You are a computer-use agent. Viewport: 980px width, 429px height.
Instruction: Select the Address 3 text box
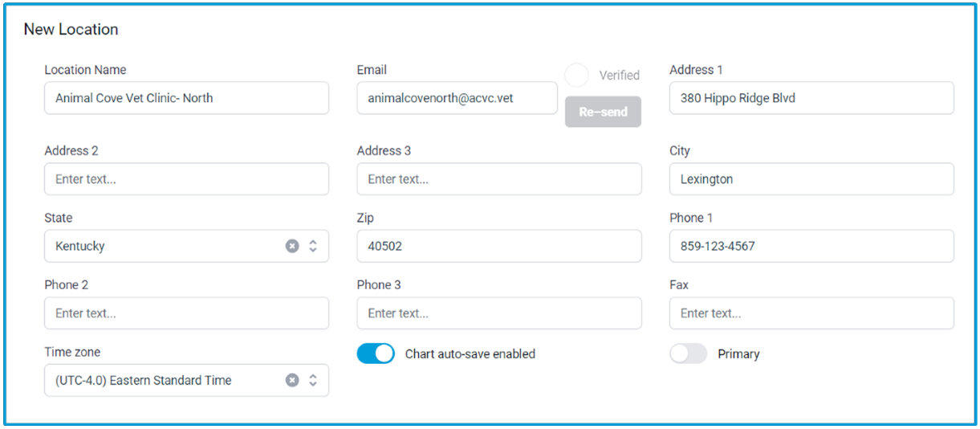coord(499,179)
